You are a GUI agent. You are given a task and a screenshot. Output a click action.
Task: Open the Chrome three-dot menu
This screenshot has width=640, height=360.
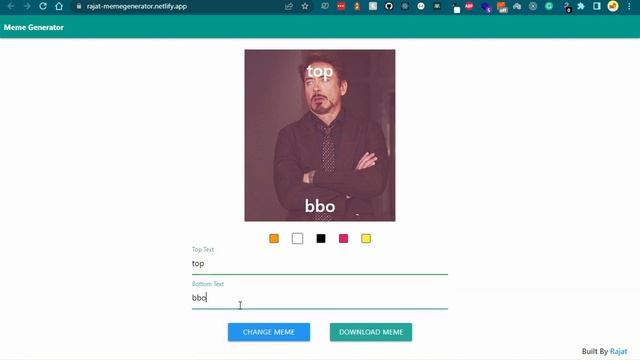point(629,6)
